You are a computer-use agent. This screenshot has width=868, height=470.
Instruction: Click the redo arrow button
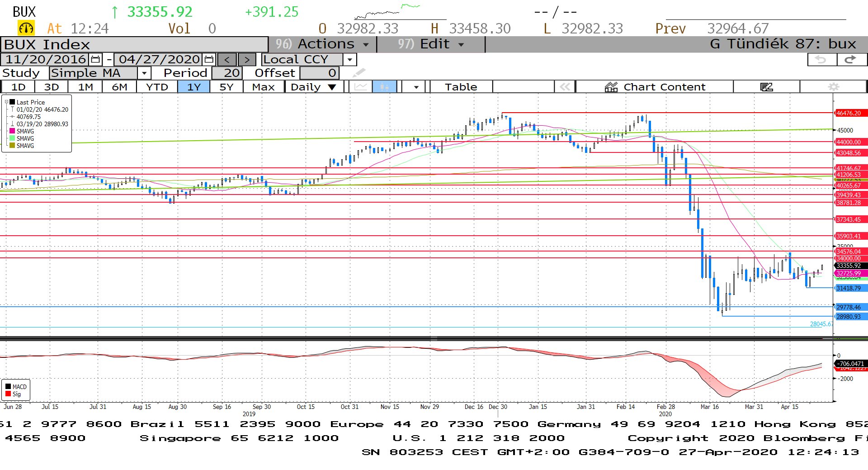852,60
